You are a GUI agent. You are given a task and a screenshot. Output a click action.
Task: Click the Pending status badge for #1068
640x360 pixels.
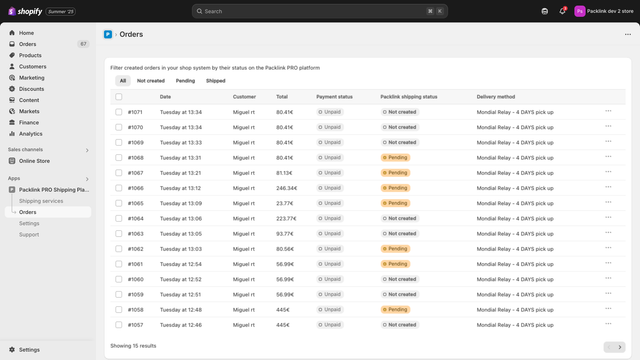pyautogui.click(x=396, y=158)
